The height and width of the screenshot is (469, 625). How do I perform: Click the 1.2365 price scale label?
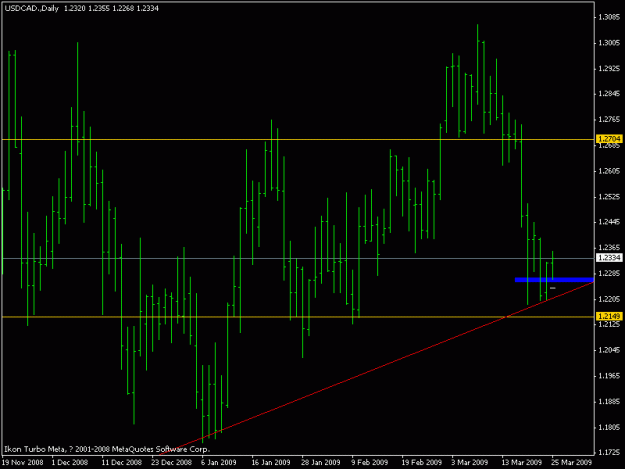(609, 247)
